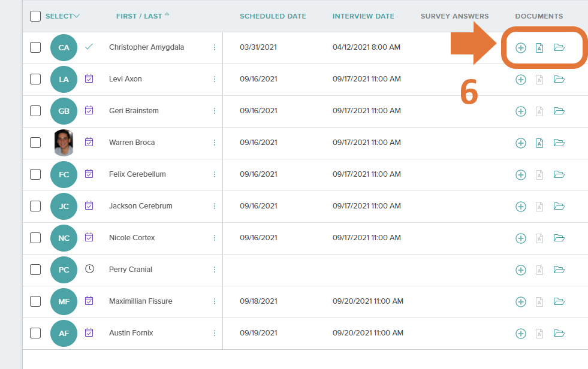
Task: Open folder icon for Christopher Amygdala
Action: coord(559,47)
